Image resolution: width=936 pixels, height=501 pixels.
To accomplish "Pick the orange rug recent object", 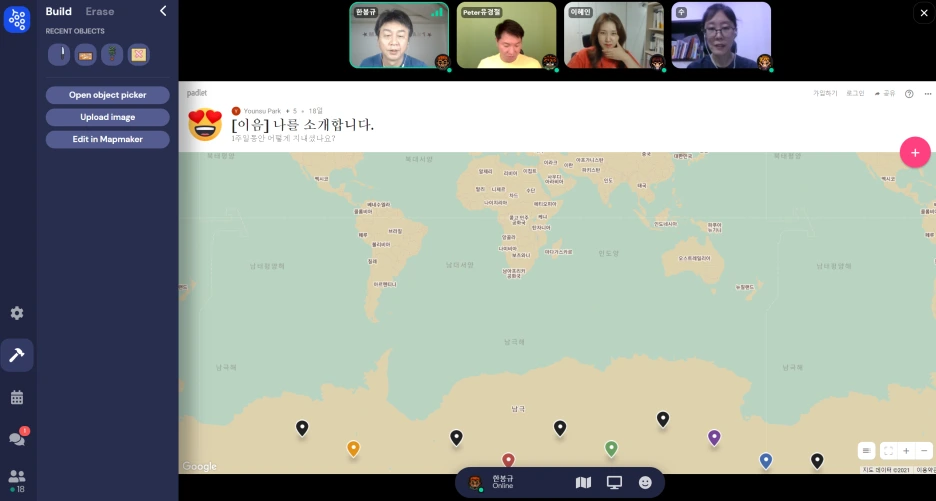I will coord(85,55).
